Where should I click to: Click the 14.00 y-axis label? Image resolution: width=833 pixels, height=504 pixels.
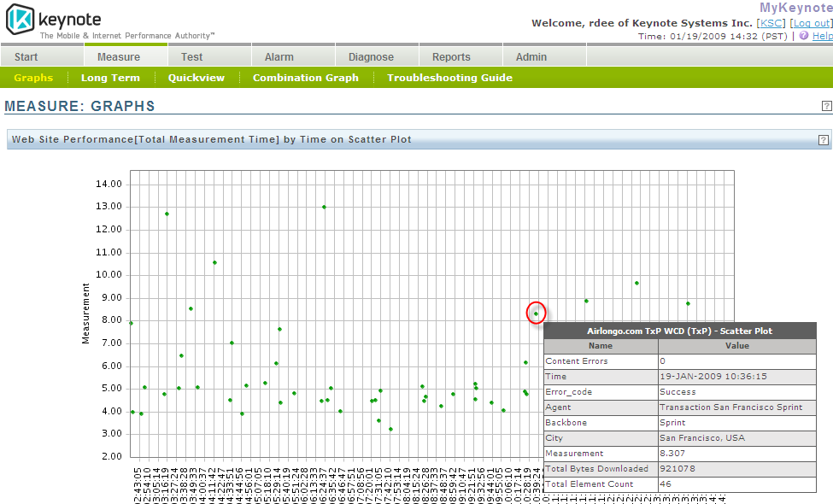(x=109, y=185)
